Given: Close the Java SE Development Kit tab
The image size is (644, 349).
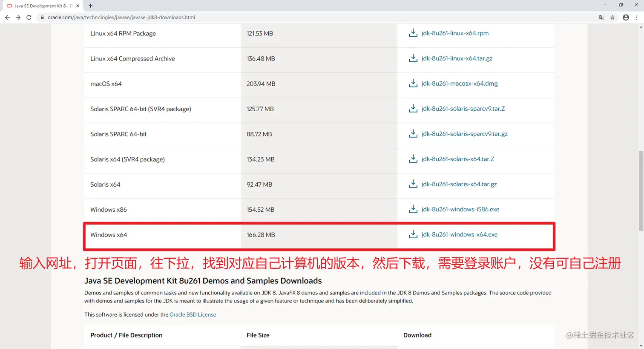Looking at the screenshot, I should tap(78, 6).
